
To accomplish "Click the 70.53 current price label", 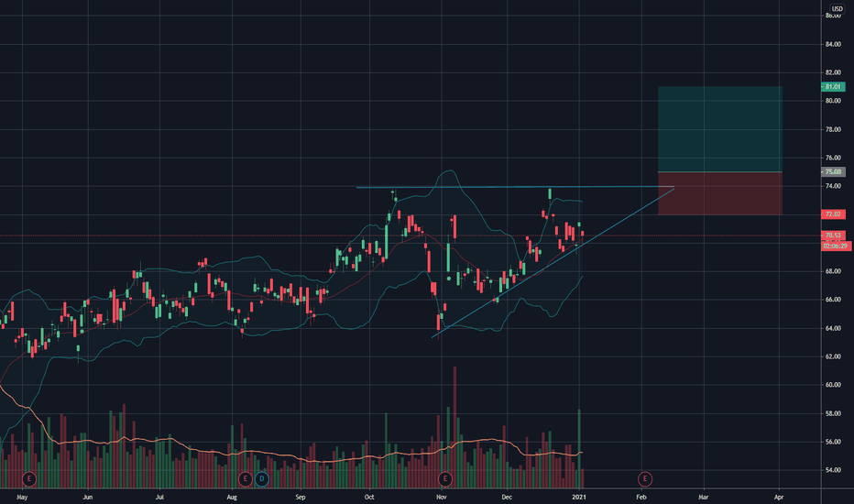I will tap(833, 236).
